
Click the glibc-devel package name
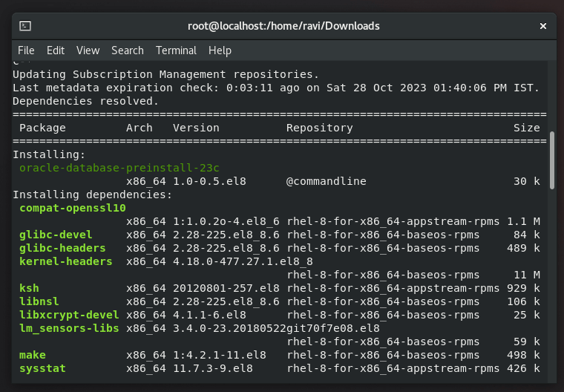[x=56, y=235]
